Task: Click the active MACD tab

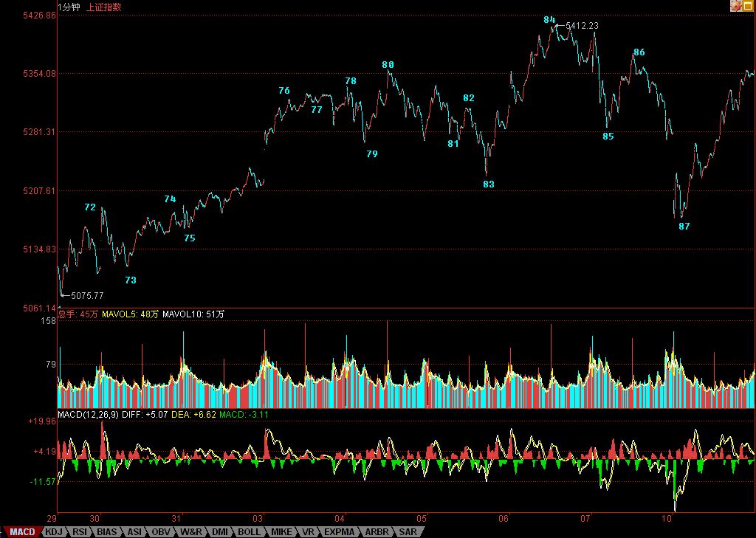Action: point(22,531)
